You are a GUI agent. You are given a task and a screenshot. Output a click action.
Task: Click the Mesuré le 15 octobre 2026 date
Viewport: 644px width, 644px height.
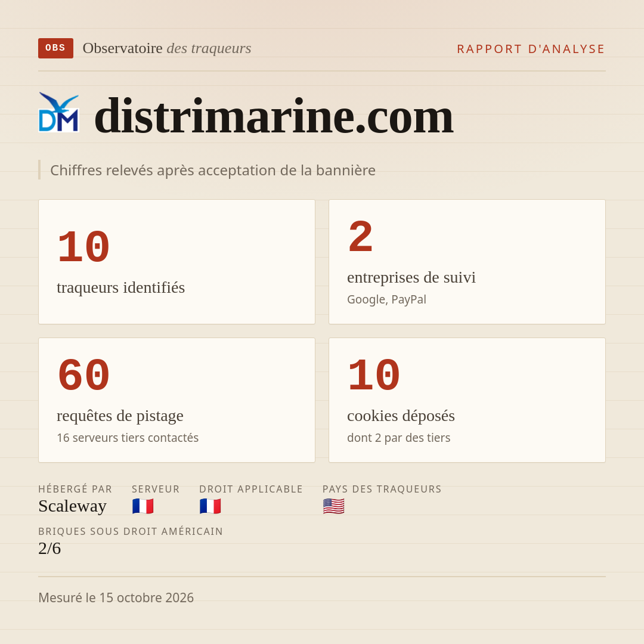(116, 597)
